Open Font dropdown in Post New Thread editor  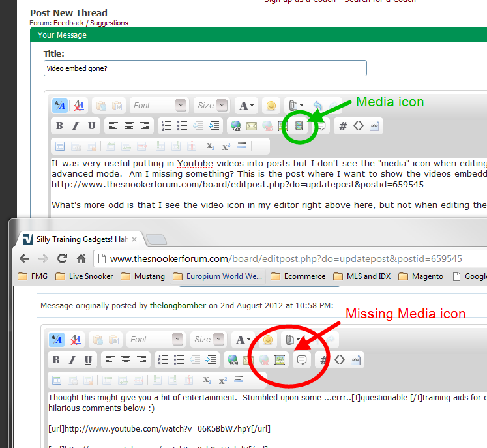[159, 106]
